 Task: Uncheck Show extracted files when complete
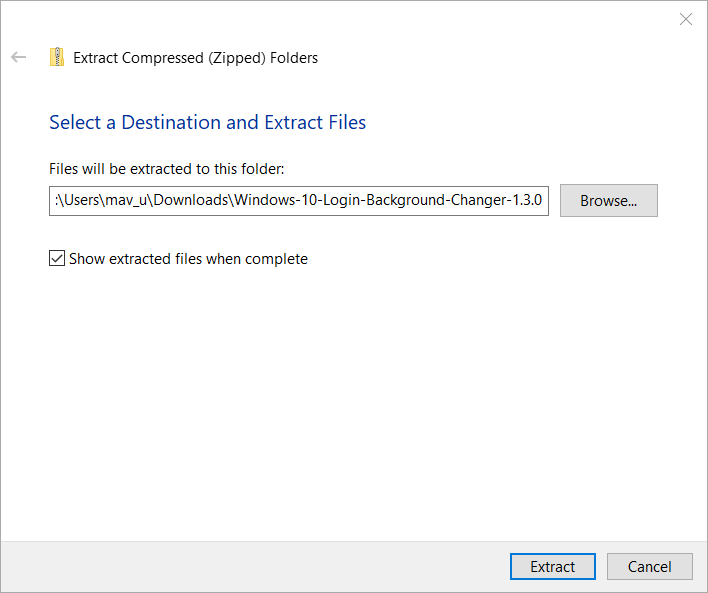pyautogui.click(x=57, y=259)
